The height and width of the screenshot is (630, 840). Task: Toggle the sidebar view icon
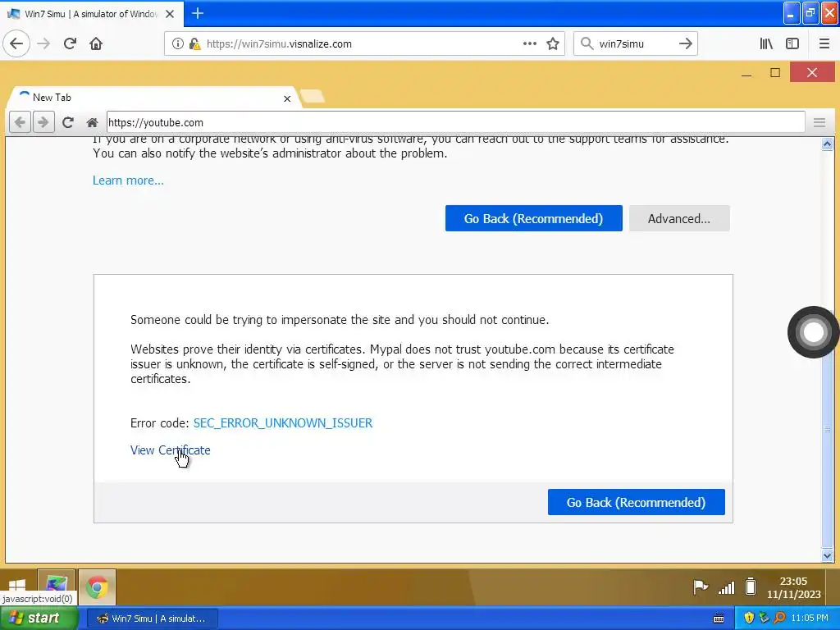pyautogui.click(x=792, y=44)
